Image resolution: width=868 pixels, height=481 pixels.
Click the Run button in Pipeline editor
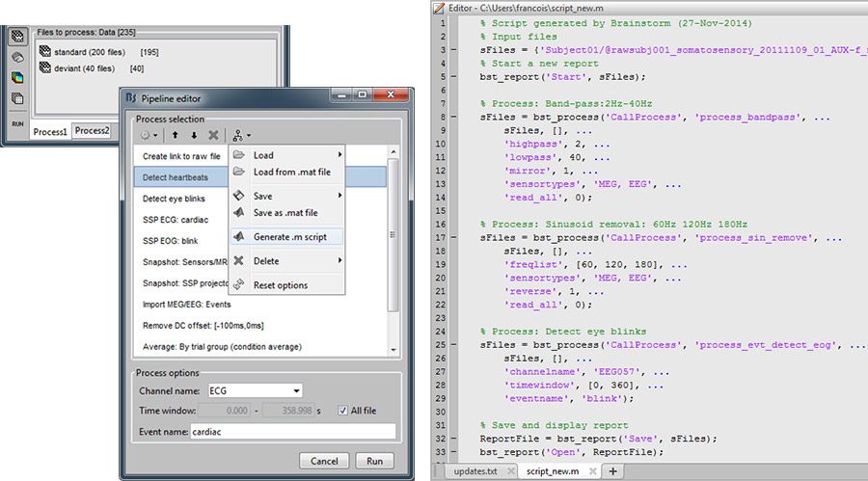pos(374,461)
